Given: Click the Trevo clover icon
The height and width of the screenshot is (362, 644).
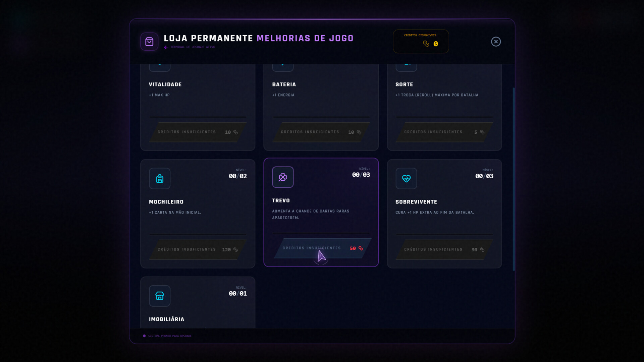Looking at the screenshot, I should click(x=283, y=177).
